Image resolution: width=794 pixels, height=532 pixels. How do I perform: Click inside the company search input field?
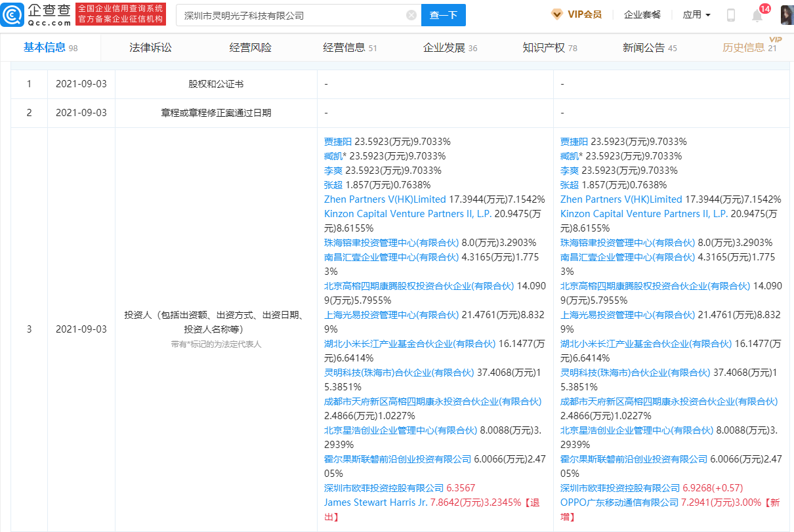click(282, 15)
